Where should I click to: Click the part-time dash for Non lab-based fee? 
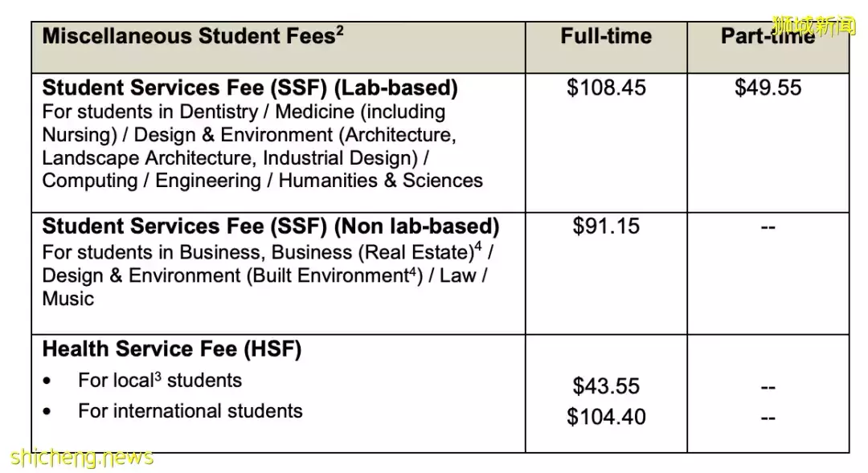768,228
